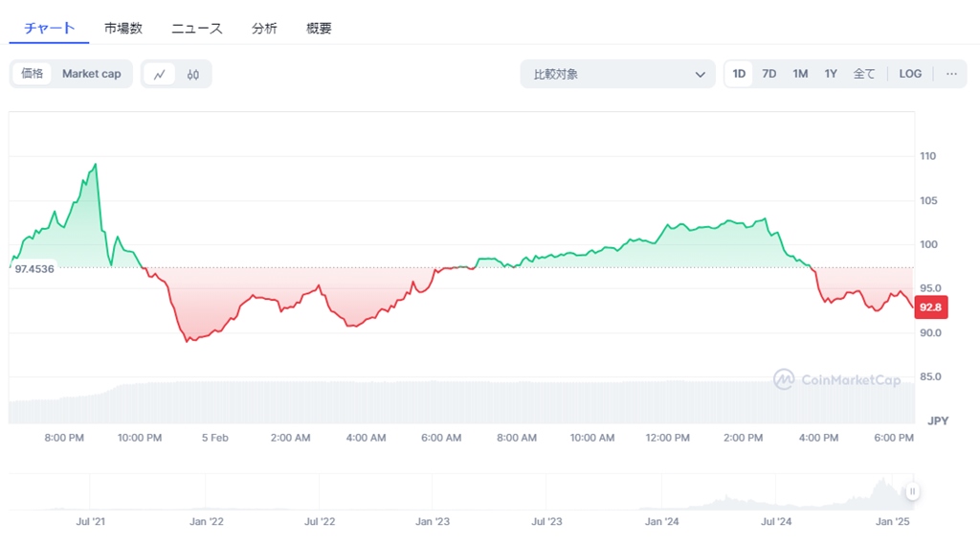Show all-time data with 全て

[863, 74]
